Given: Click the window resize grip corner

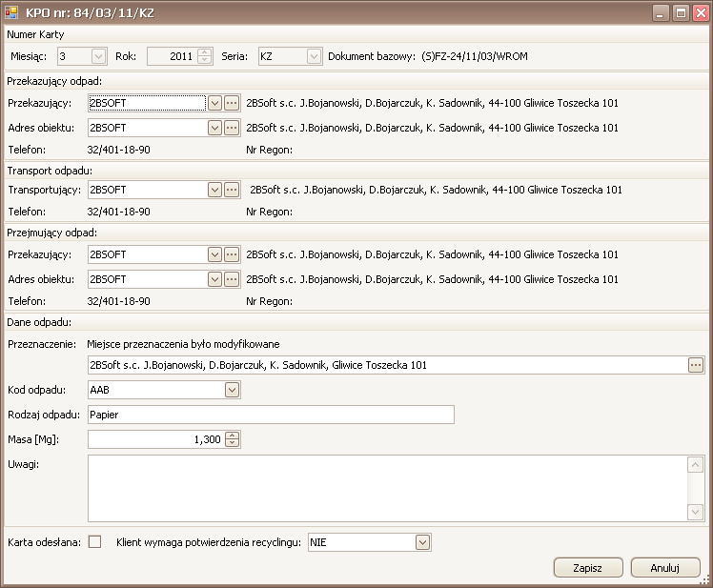Looking at the screenshot, I should (x=704, y=579).
